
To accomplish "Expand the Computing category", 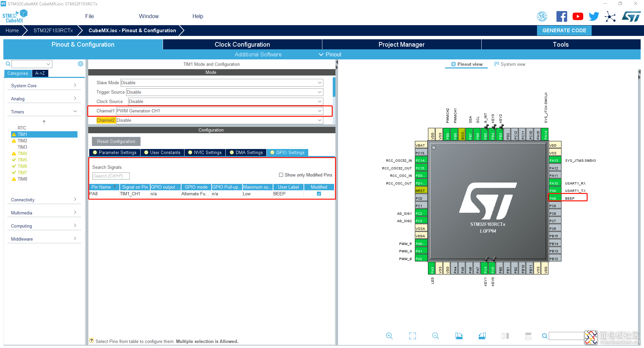I will (x=44, y=226).
